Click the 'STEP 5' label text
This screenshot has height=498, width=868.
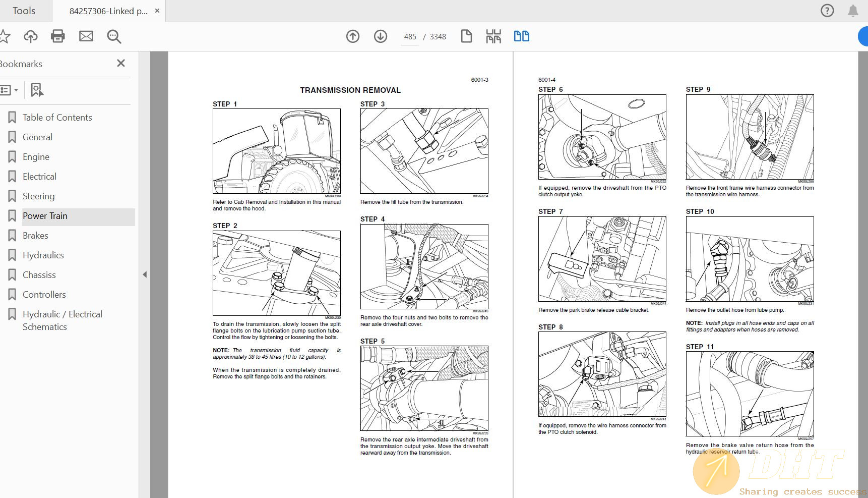click(x=373, y=341)
